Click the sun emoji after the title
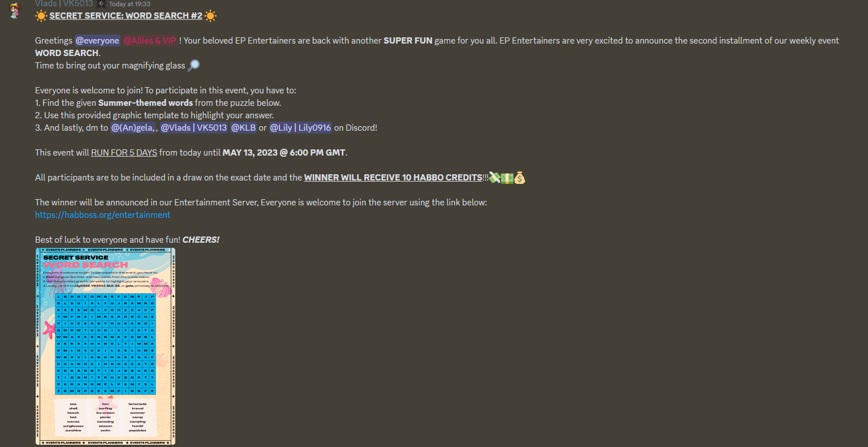Viewport: 868px width, 447px height. coord(210,16)
